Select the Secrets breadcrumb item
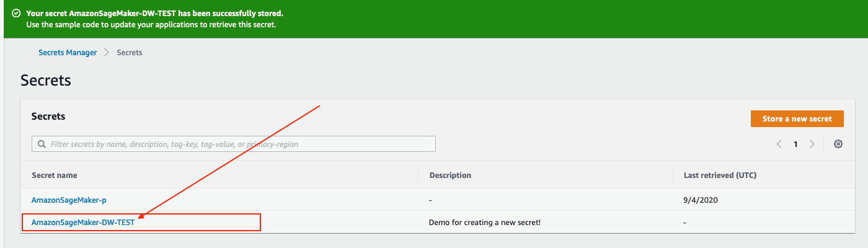Viewport: 868px width, 248px height. click(x=130, y=53)
